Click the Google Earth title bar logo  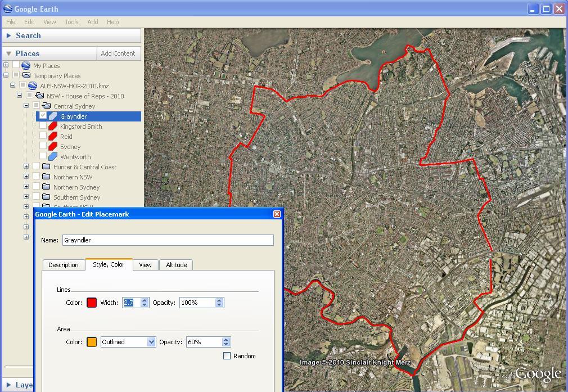coord(8,8)
